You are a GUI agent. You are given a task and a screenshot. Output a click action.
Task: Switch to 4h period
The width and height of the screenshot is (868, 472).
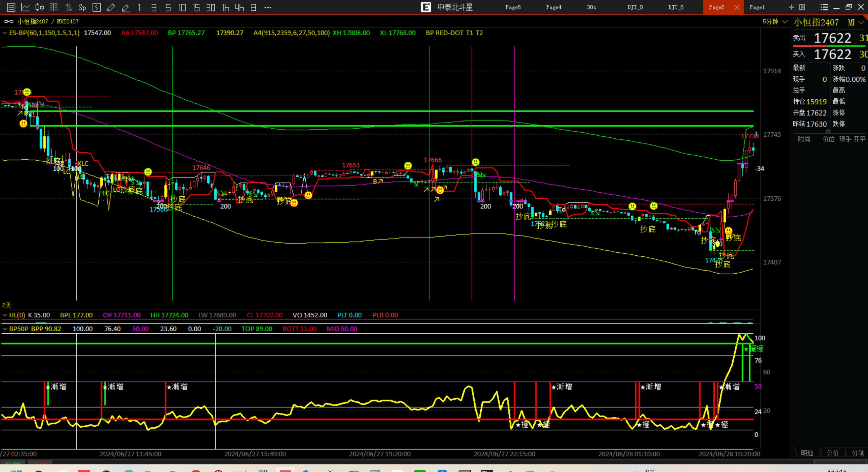[x=239, y=7]
